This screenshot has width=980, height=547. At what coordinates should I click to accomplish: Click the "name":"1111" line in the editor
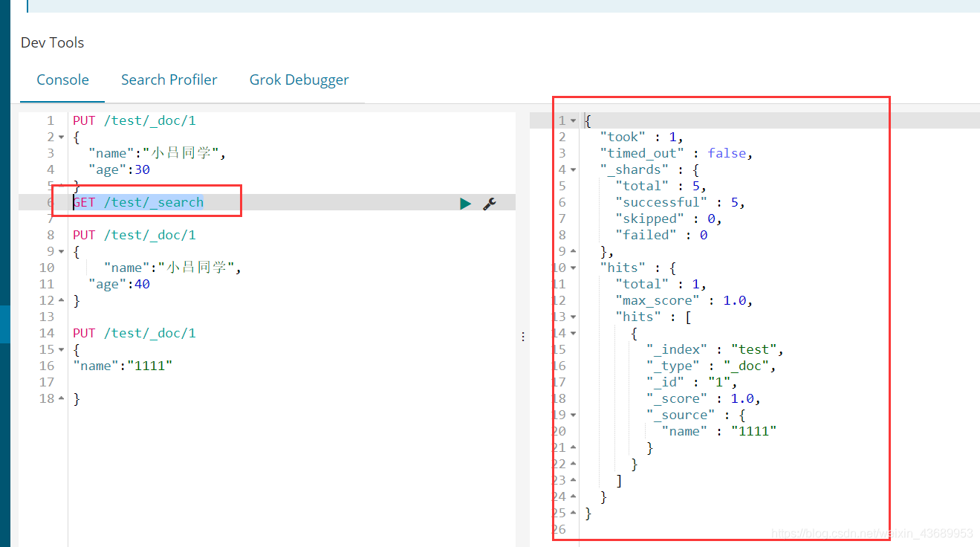pyautogui.click(x=123, y=366)
